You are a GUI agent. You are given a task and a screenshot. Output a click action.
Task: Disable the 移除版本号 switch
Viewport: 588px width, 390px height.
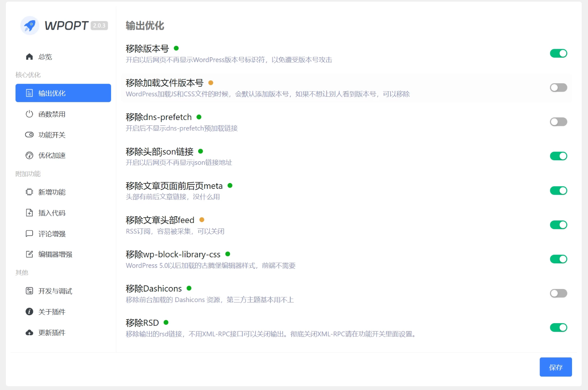(x=558, y=53)
